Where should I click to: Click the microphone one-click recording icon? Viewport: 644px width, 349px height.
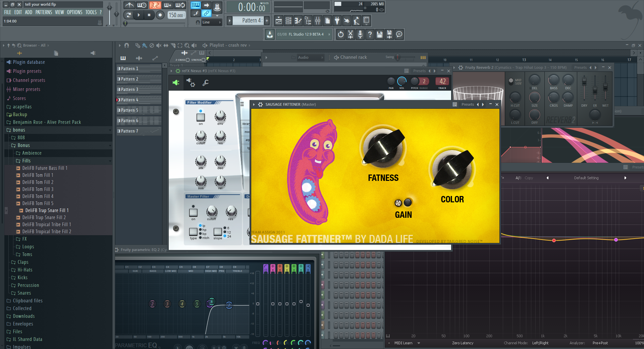(360, 34)
